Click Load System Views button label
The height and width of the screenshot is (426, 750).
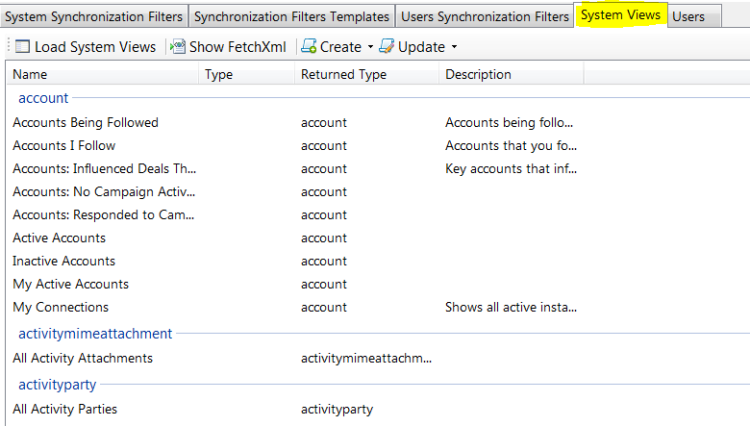pyautogui.click(x=95, y=47)
